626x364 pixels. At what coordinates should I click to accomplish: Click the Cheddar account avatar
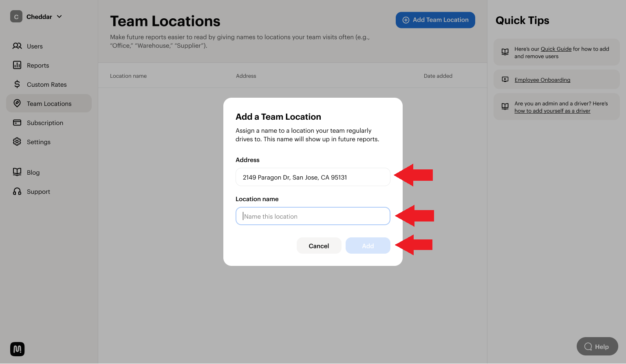(x=16, y=16)
